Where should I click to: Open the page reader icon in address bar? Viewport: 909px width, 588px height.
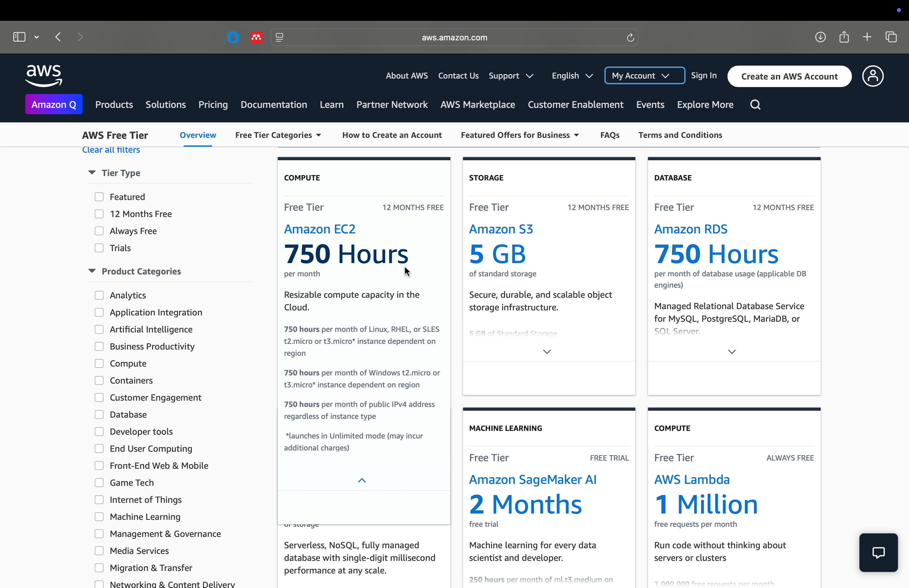pyautogui.click(x=280, y=38)
